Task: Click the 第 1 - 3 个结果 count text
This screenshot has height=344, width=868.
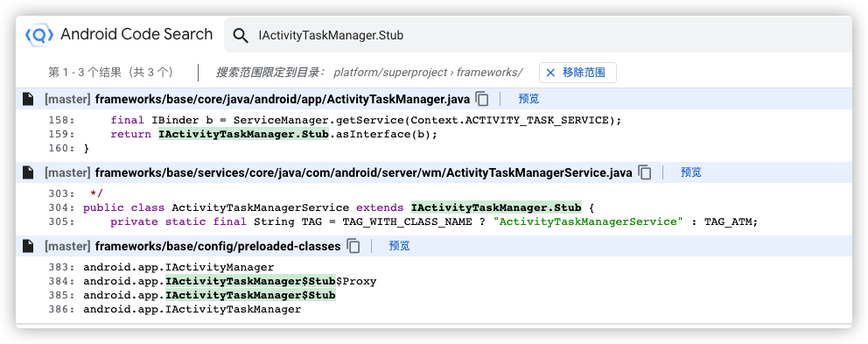Action: tap(111, 73)
